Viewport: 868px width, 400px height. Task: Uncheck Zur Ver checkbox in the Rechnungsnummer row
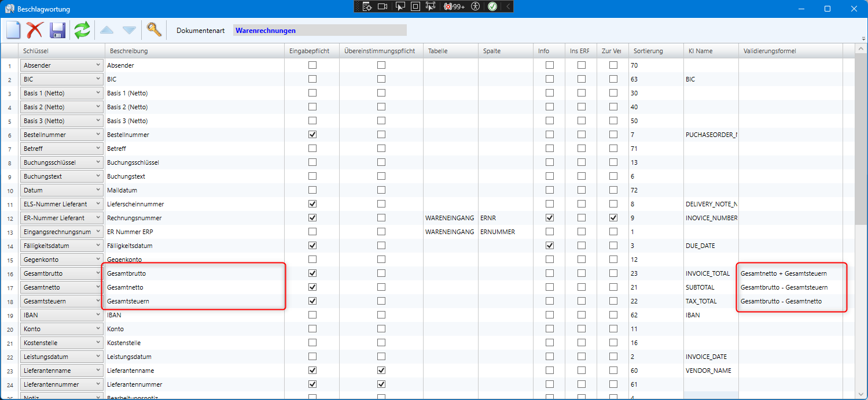pyautogui.click(x=613, y=218)
